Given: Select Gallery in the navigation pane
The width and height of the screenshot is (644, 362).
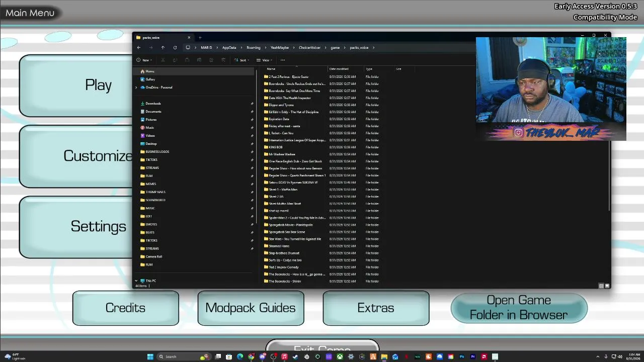Looking at the screenshot, I should click(x=194, y=79).
